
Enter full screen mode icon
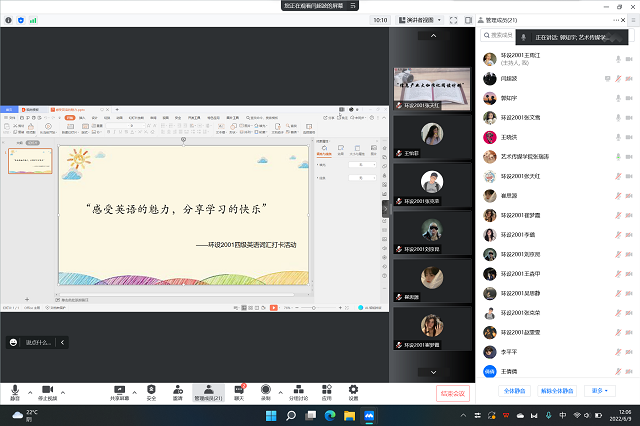(453, 20)
